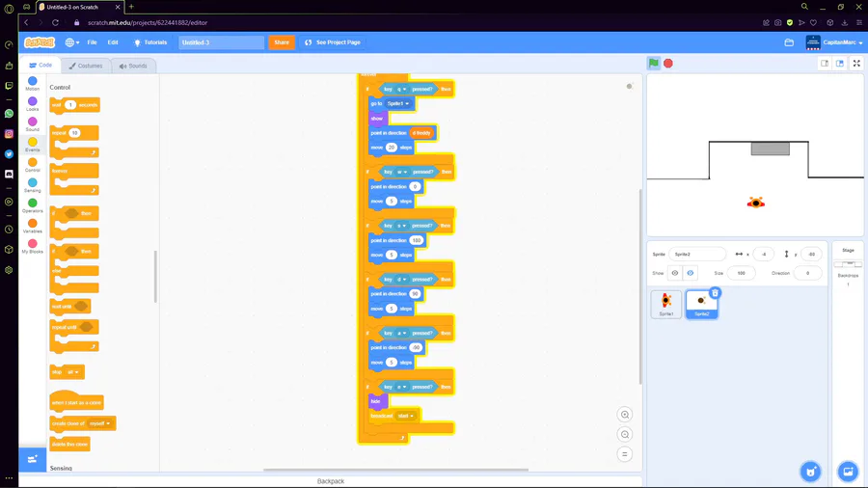Open the Edit menu
Image resolution: width=868 pixels, height=488 pixels.
pos(113,42)
